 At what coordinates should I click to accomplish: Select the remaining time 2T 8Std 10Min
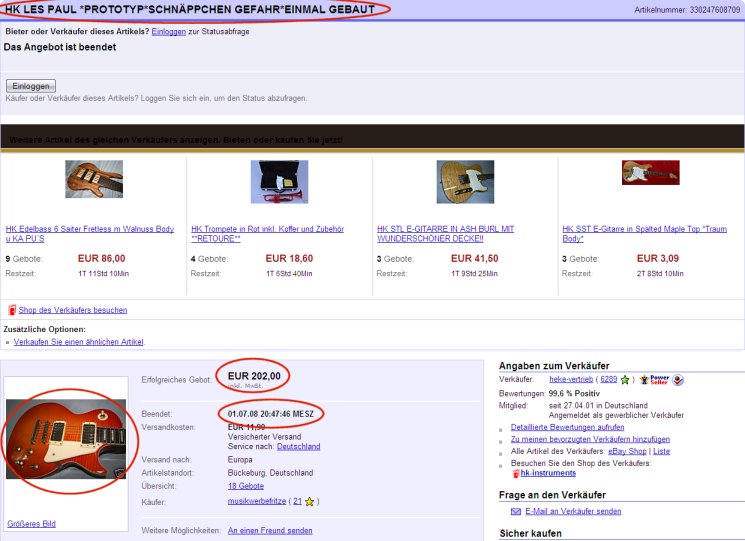(660, 274)
